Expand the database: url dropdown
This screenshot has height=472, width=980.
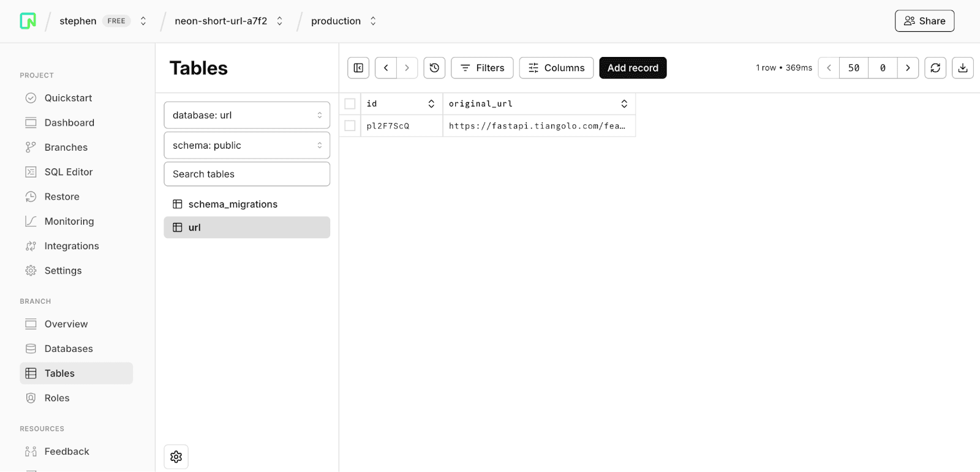click(247, 115)
